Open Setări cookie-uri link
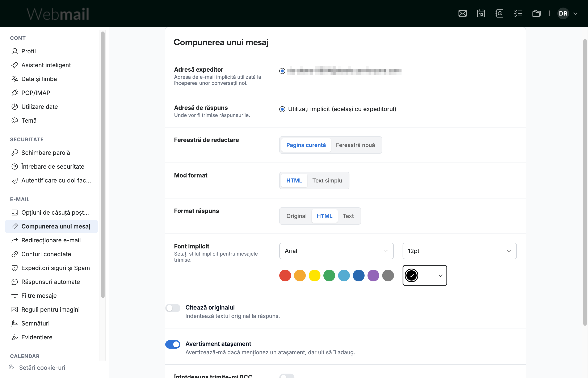 click(x=42, y=367)
